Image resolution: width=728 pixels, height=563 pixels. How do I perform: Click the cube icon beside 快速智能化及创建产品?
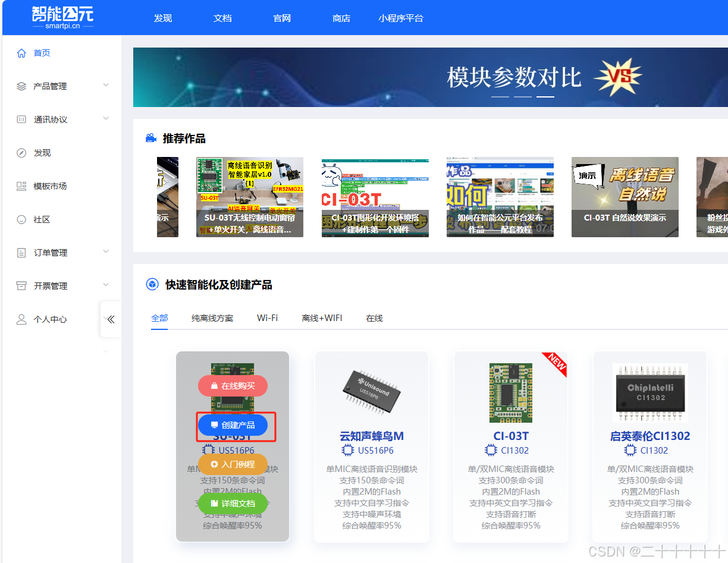[152, 285]
